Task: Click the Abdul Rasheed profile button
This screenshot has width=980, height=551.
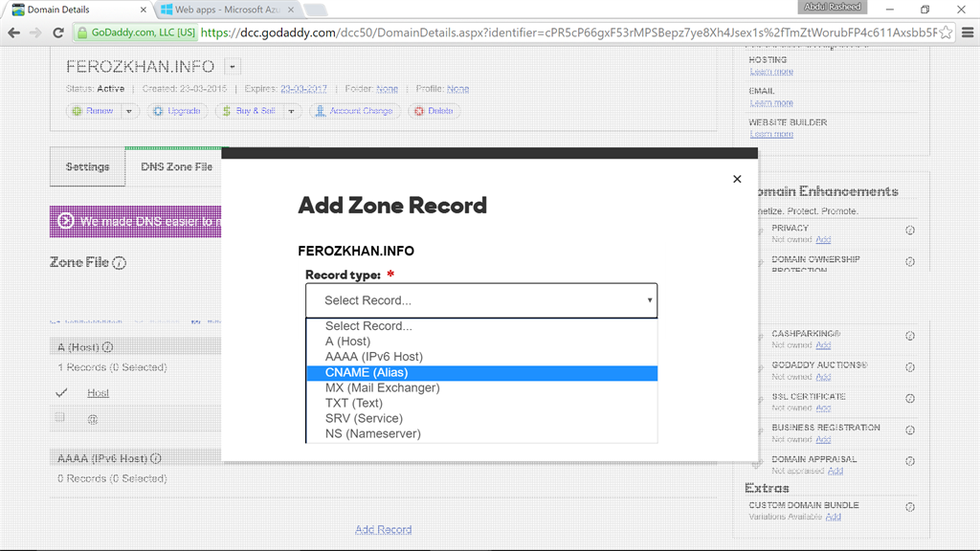Action: 832,7
